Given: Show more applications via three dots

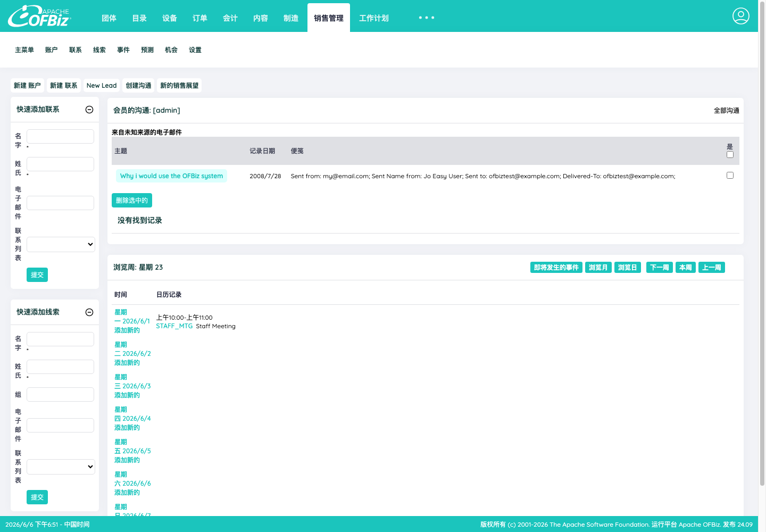Looking at the screenshot, I should [426, 18].
